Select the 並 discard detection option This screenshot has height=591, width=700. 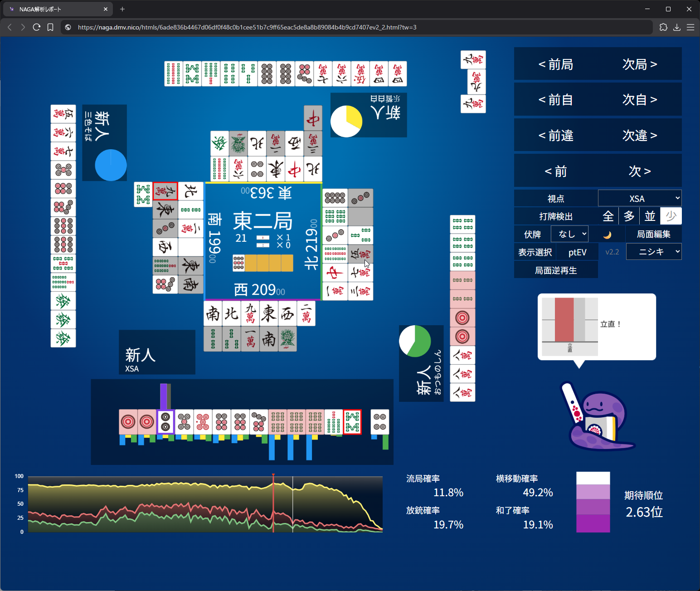tap(650, 216)
